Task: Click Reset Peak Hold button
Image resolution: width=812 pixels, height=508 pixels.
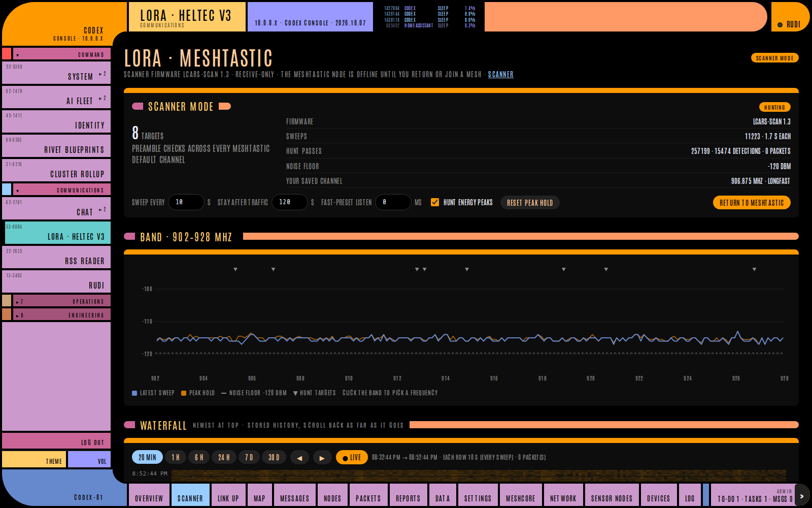Action: [530, 203]
